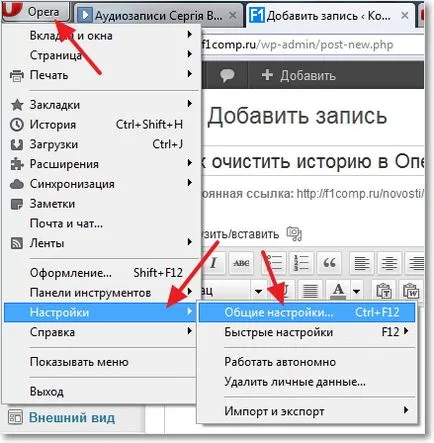This screenshot has width=434, height=443.
Task: Open the Печать menu item
Action: coord(101,75)
